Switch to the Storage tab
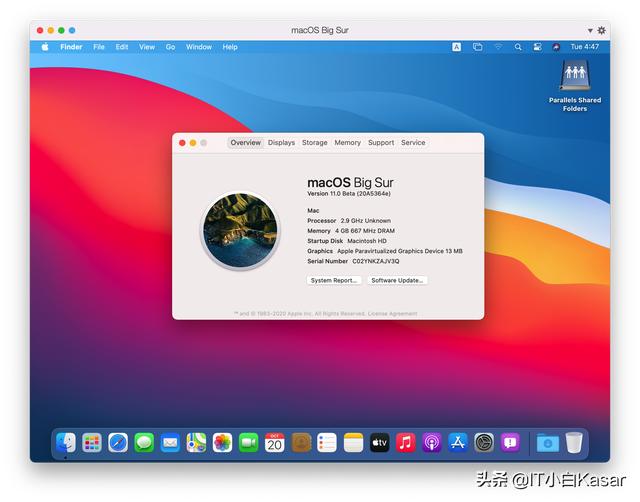The image size is (640, 502). 315,142
